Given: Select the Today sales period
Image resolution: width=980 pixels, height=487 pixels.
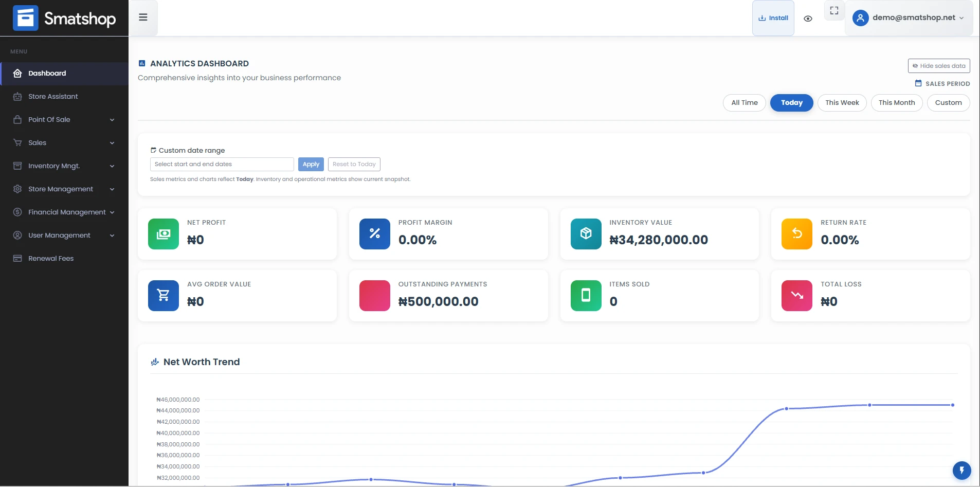Looking at the screenshot, I should [791, 103].
